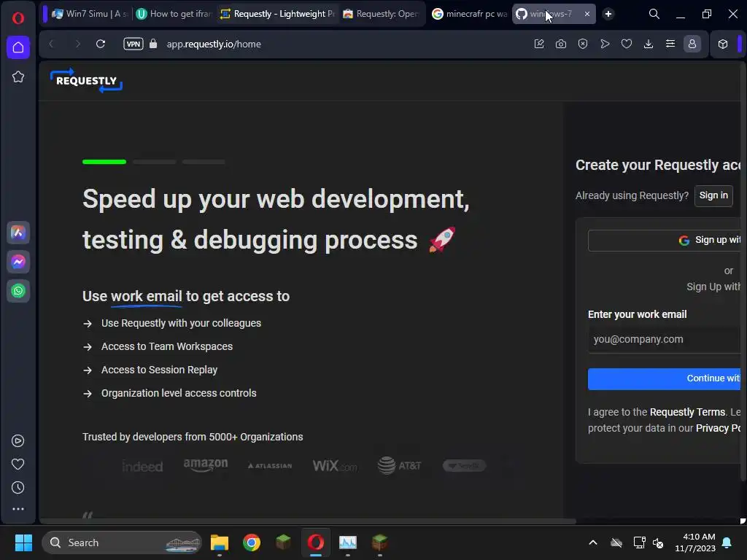The height and width of the screenshot is (560, 747).
Task: Open the Requestly Terms link
Action: tap(687, 412)
